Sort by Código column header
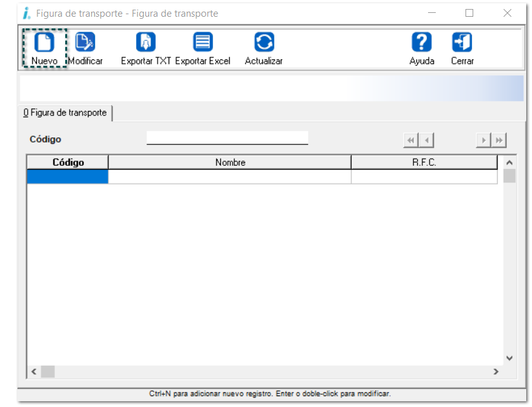Screen dimensions: 532x407 68,163
